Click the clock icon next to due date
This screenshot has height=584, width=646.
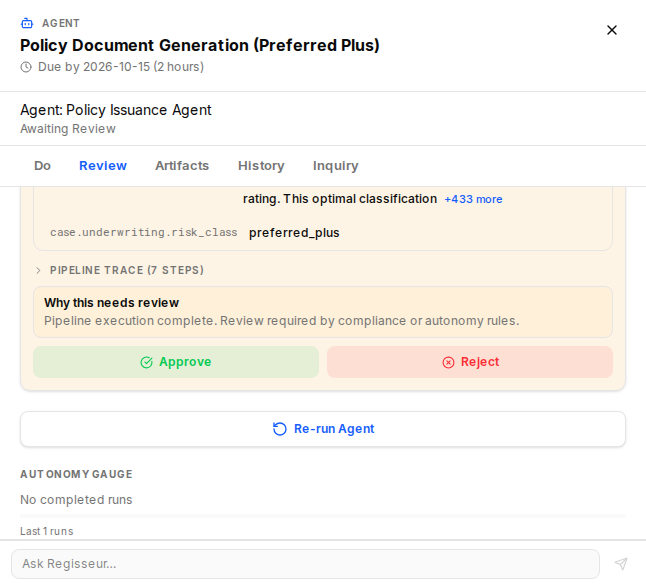click(26, 67)
